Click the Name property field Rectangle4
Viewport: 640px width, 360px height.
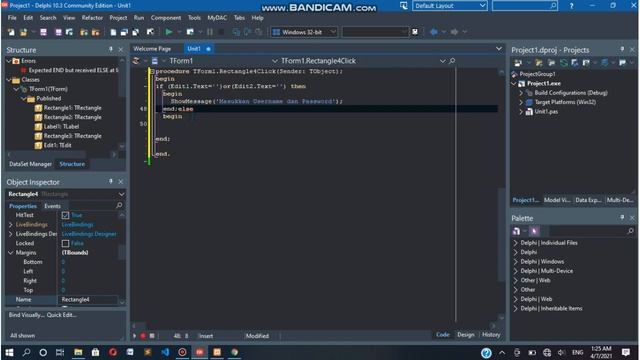(88, 300)
